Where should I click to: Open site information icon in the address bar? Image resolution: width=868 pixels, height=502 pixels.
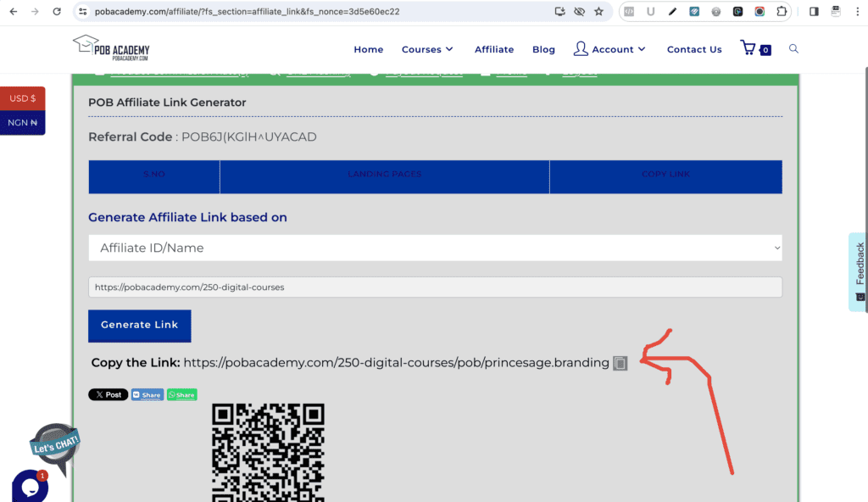[82, 11]
